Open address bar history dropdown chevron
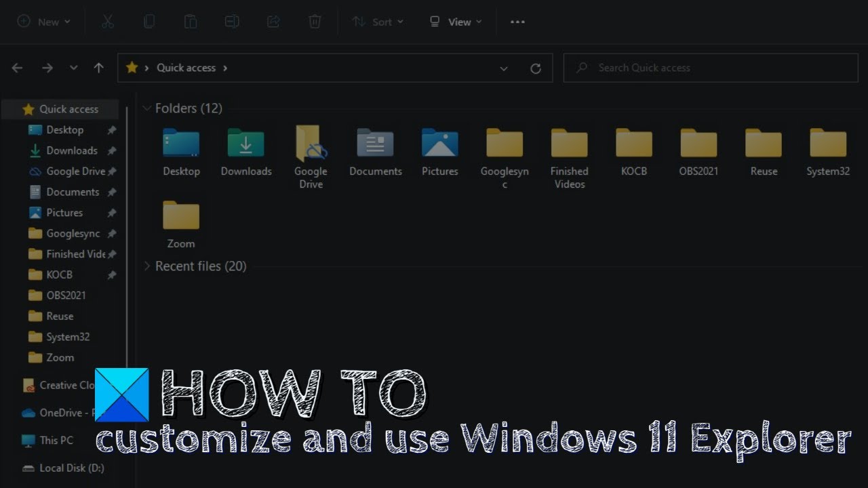868x488 pixels. 504,68
